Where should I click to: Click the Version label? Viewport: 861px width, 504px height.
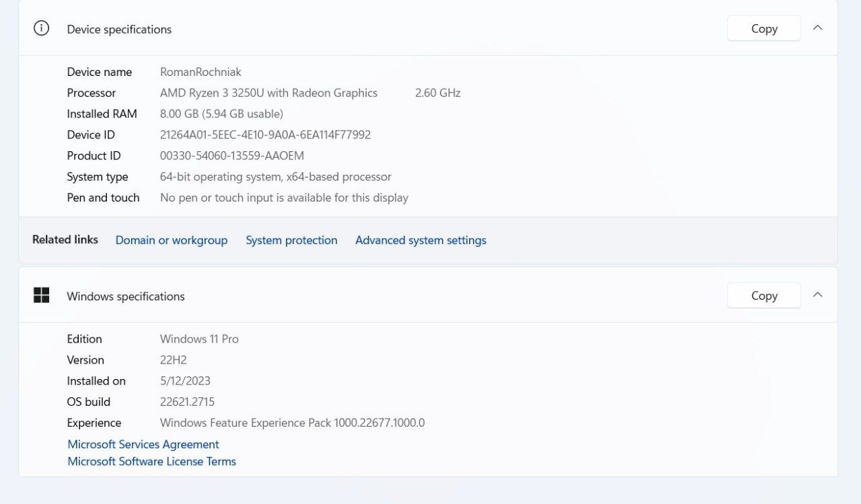(x=85, y=360)
